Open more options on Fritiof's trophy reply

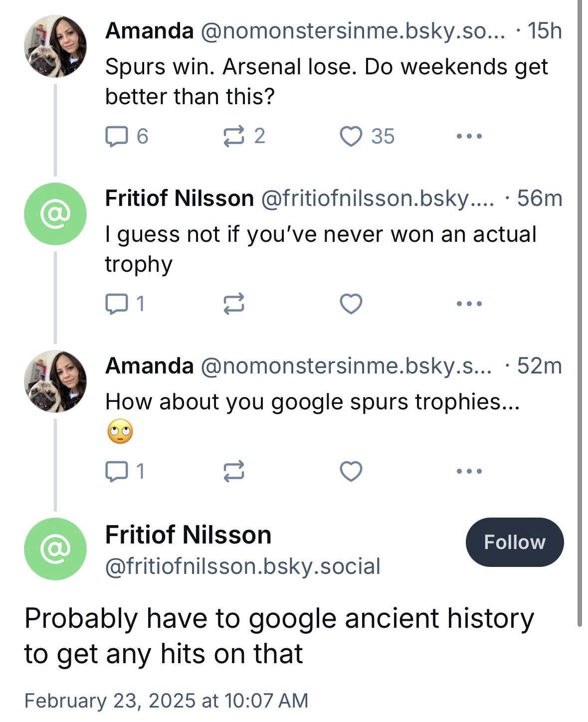pyautogui.click(x=469, y=304)
